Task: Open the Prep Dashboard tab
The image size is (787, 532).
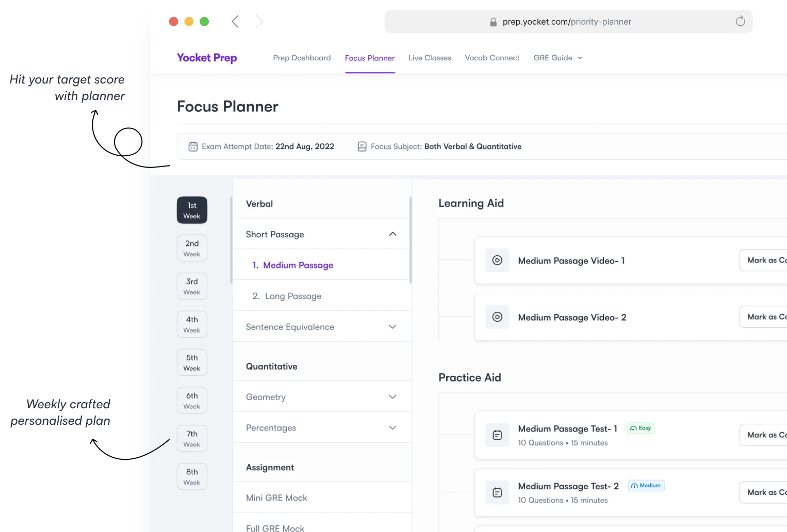Action: coord(302,58)
